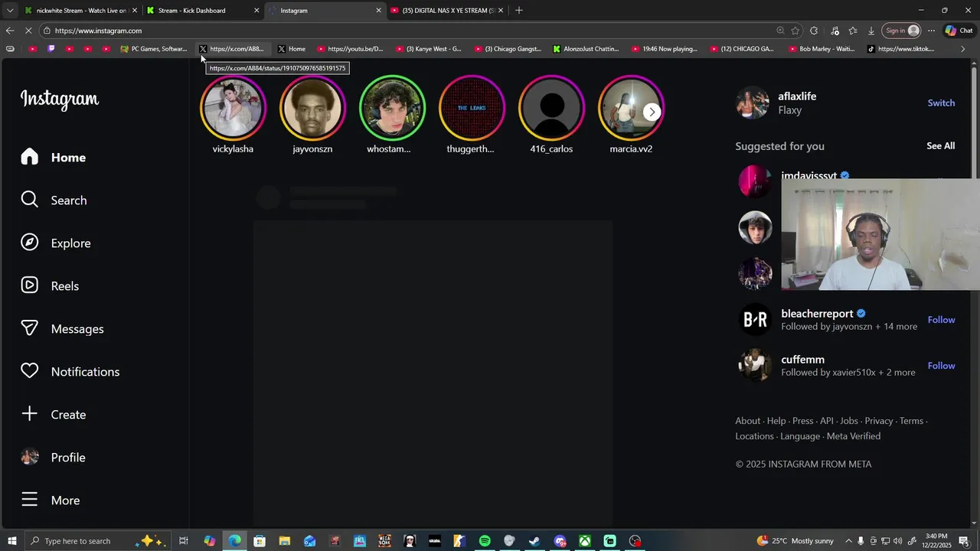
Task: View 416_carlos story
Action: [551, 108]
